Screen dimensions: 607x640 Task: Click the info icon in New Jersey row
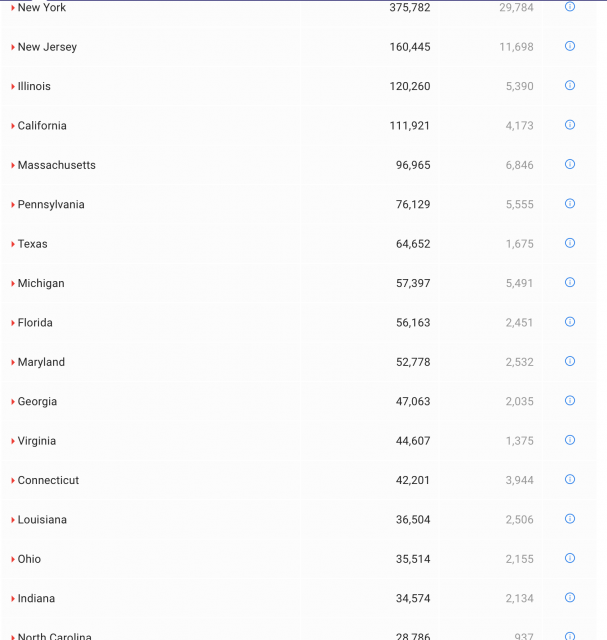pyautogui.click(x=570, y=46)
